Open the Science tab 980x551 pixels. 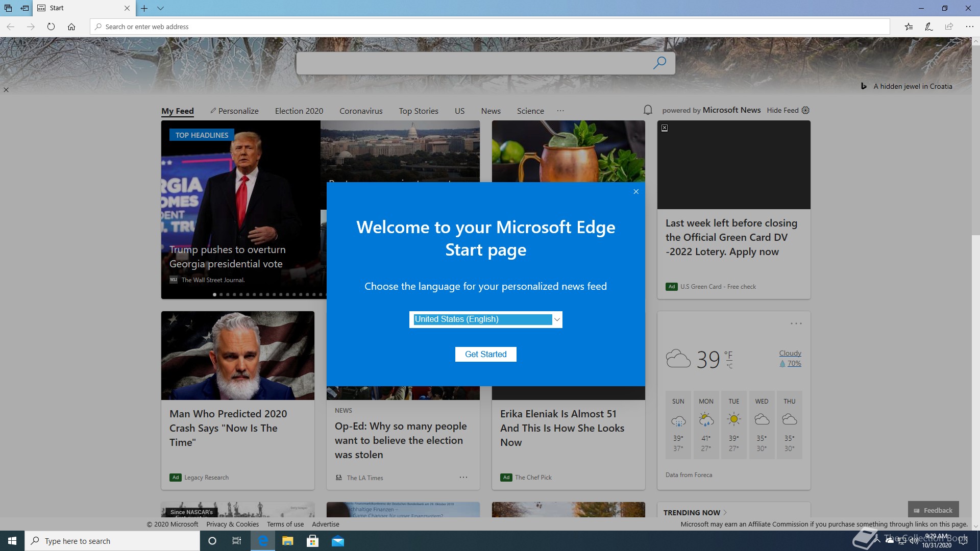[530, 111]
